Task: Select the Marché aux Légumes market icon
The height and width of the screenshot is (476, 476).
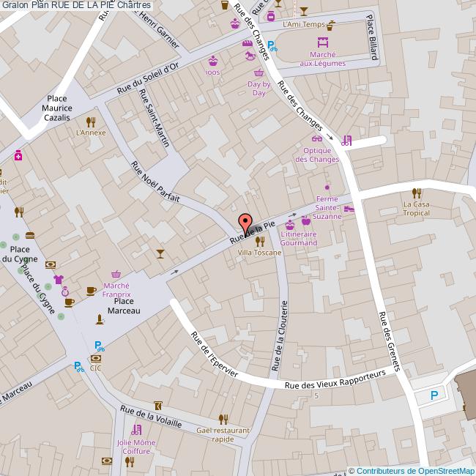Action: tap(322, 43)
